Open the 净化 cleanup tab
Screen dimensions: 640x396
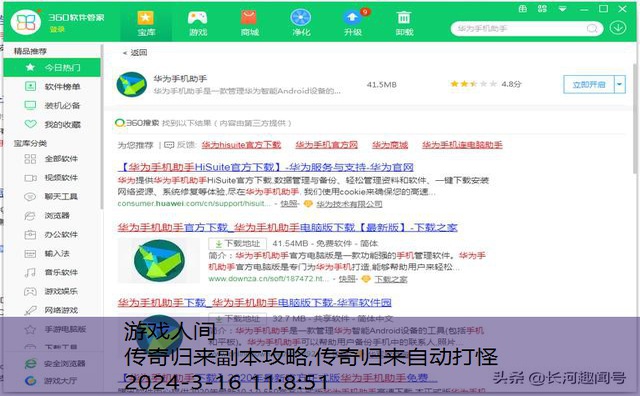coord(301,24)
